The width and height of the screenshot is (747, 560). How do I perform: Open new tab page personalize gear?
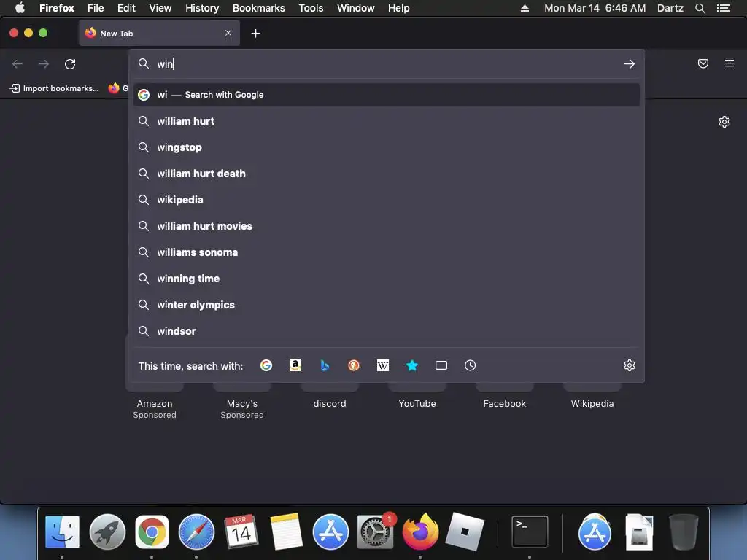coord(724,122)
